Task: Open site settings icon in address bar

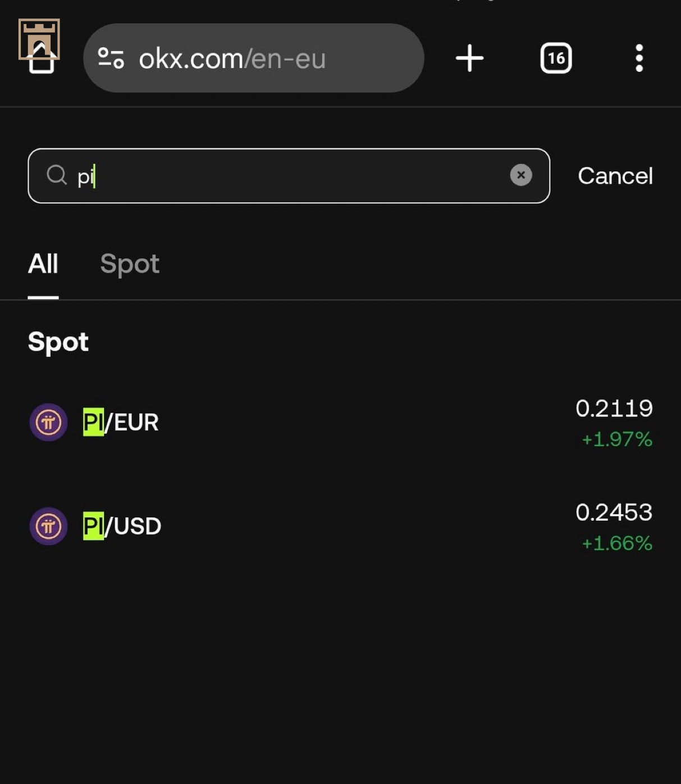Action: (x=111, y=58)
